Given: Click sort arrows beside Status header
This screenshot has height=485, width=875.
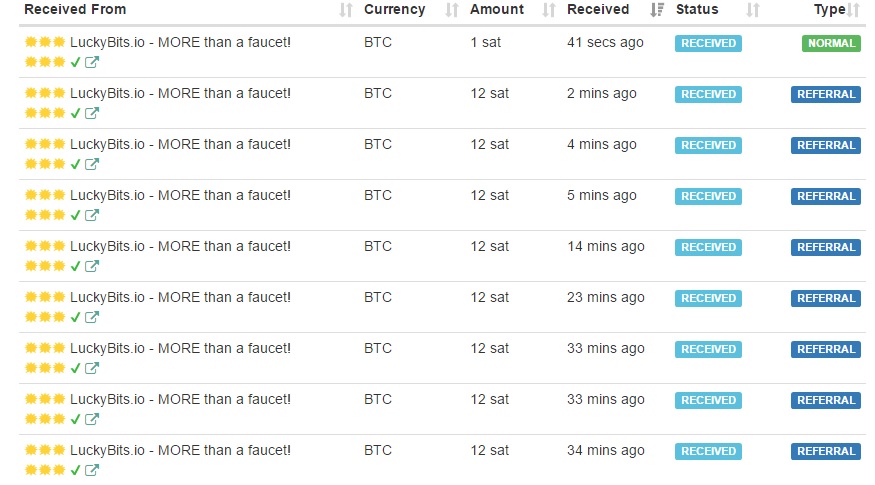Looking at the screenshot, I should tap(753, 10).
